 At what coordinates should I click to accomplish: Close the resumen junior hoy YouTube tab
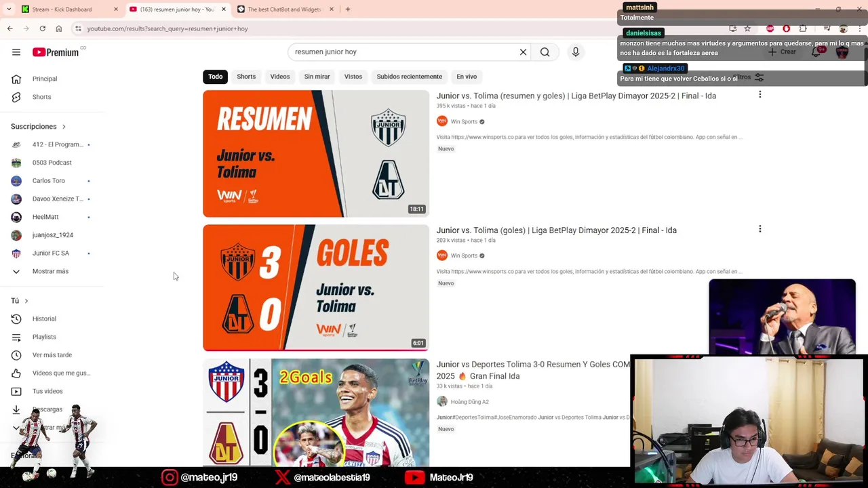click(x=223, y=9)
